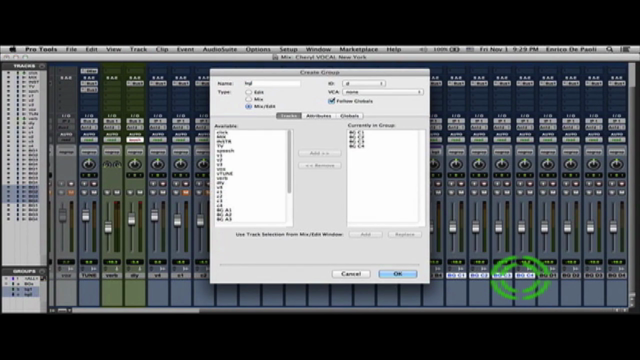
Task: Select the Tracks tab in Create Group
Action: [289, 116]
